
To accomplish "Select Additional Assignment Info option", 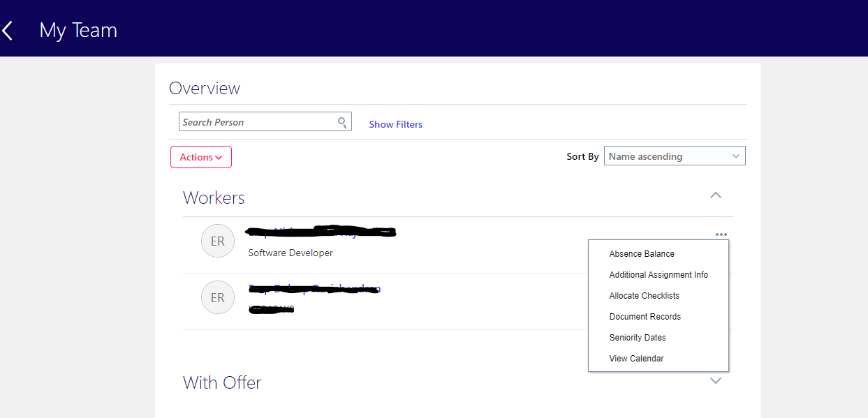I will (659, 274).
